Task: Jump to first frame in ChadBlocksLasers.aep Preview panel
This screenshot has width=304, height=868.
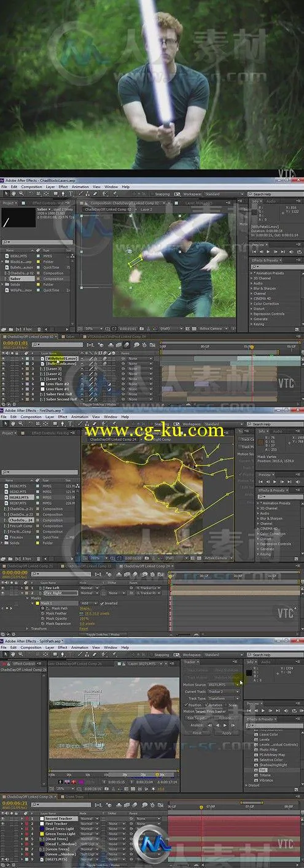Action: click(254, 252)
